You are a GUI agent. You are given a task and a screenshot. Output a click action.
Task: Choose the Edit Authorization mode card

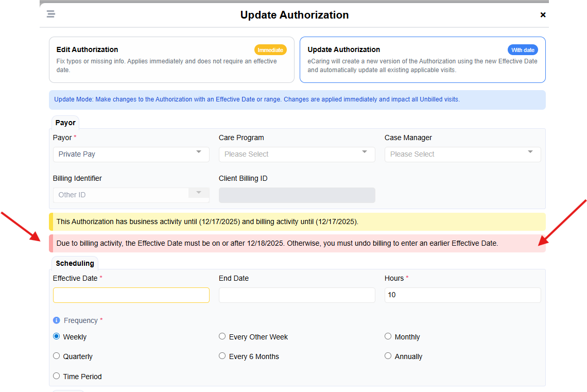pos(171,60)
